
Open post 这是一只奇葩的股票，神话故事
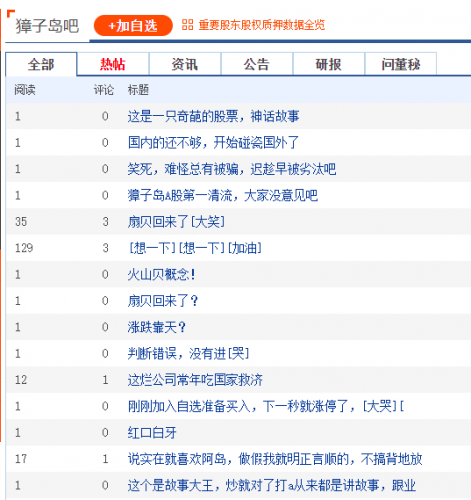pyautogui.click(x=213, y=116)
